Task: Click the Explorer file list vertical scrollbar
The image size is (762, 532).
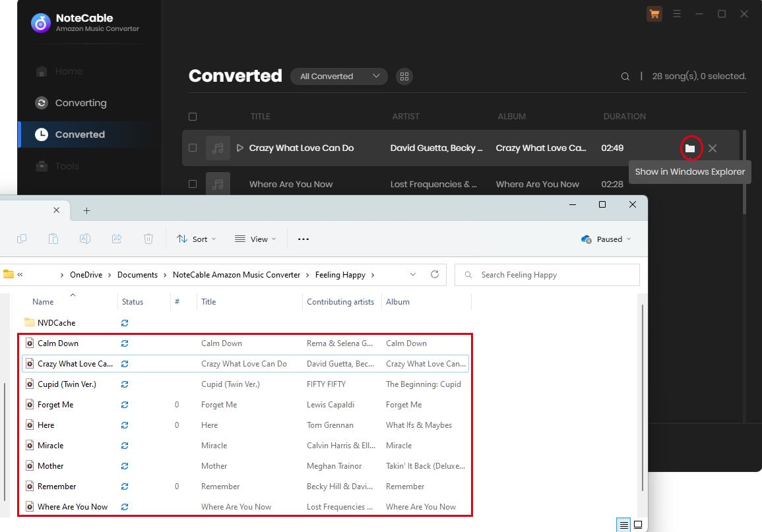Action: pos(642,398)
